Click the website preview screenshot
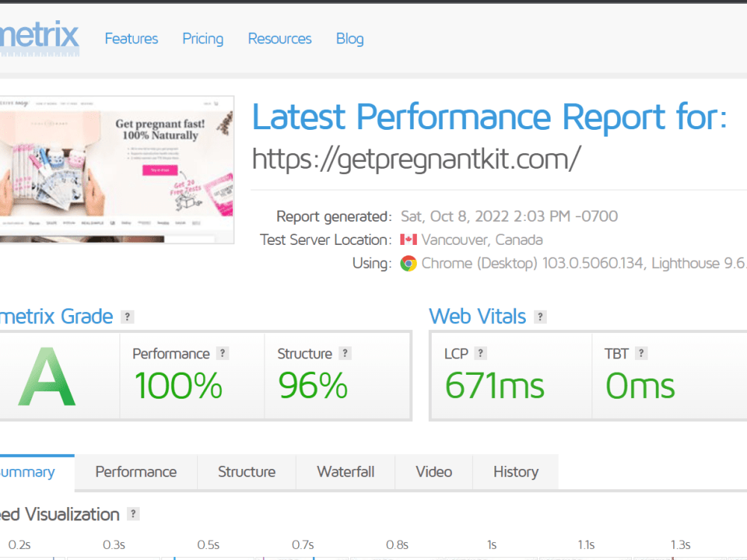The height and width of the screenshot is (560, 747). 117,169
